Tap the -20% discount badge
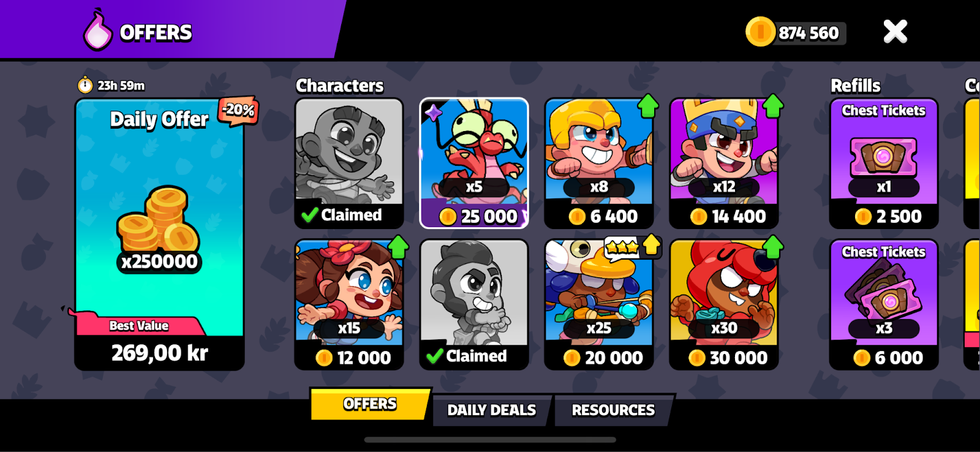 (x=238, y=111)
